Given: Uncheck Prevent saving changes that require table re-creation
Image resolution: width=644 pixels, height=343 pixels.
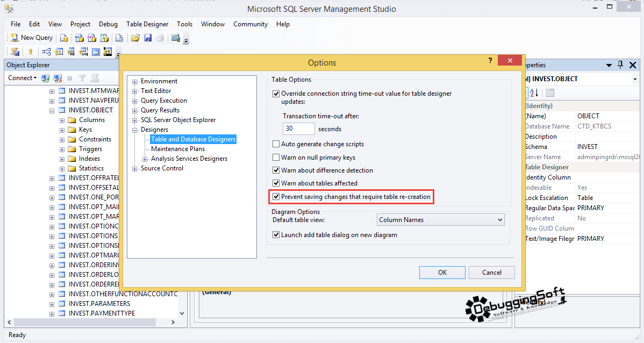Looking at the screenshot, I should tap(276, 197).
